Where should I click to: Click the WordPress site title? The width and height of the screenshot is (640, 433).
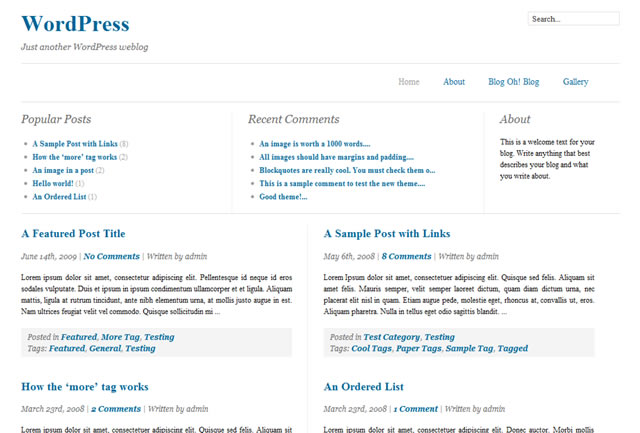pyautogui.click(x=75, y=24)
